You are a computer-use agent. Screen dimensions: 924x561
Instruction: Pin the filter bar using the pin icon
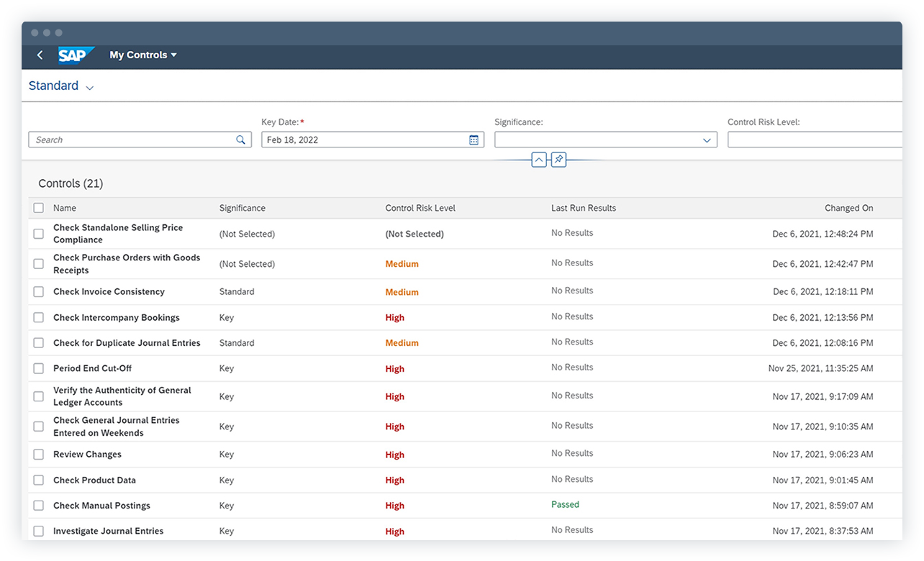(x=558, y=159)
